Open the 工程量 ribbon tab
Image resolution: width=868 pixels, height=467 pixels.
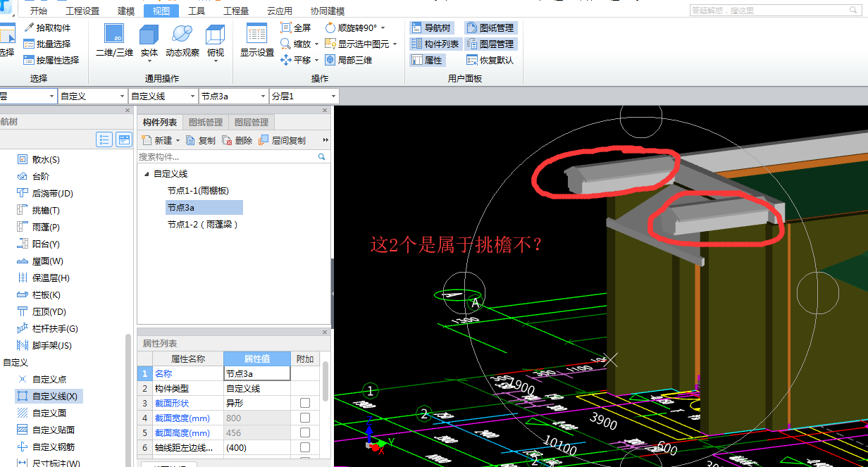point(236,11)
